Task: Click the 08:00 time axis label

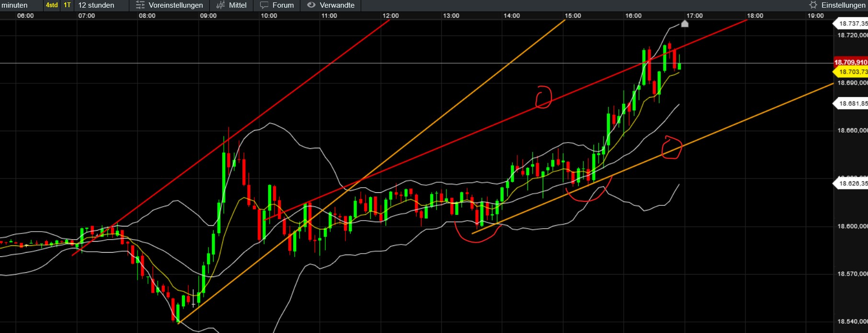Action: click(x=147, y=16)
